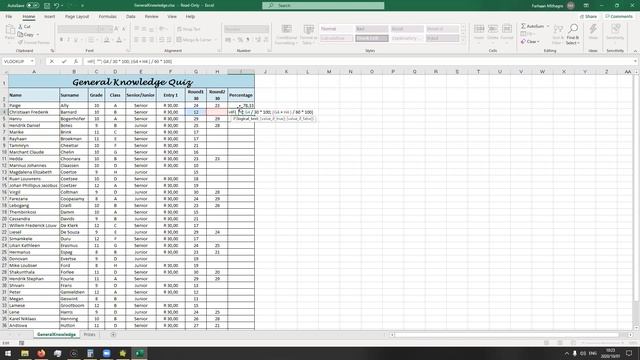640x360 pixels.
Task: Click the Cut scissors command
Action: coord(24,27)
